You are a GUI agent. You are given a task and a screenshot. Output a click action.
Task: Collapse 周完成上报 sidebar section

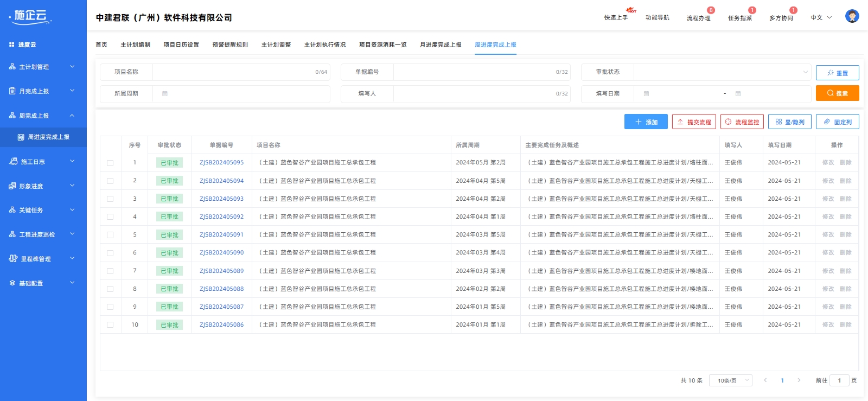click(x=72, y=116)
